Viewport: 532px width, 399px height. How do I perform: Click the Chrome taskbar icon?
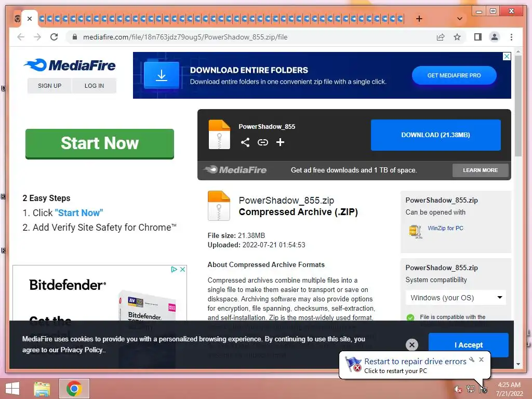pos(74,389)
